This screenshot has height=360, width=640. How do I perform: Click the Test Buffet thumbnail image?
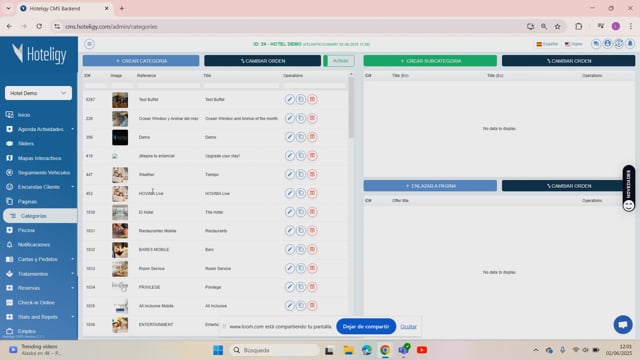[x=120, y=100]
